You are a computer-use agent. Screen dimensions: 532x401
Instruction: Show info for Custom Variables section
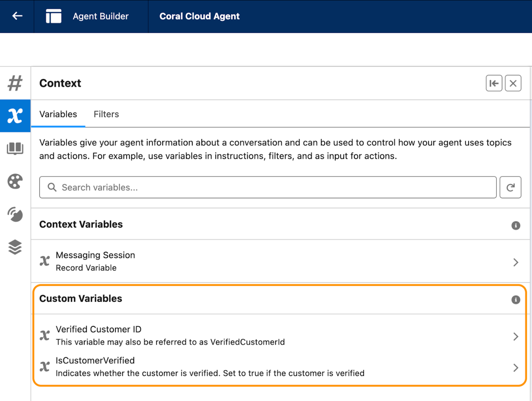tap(516, 300)
